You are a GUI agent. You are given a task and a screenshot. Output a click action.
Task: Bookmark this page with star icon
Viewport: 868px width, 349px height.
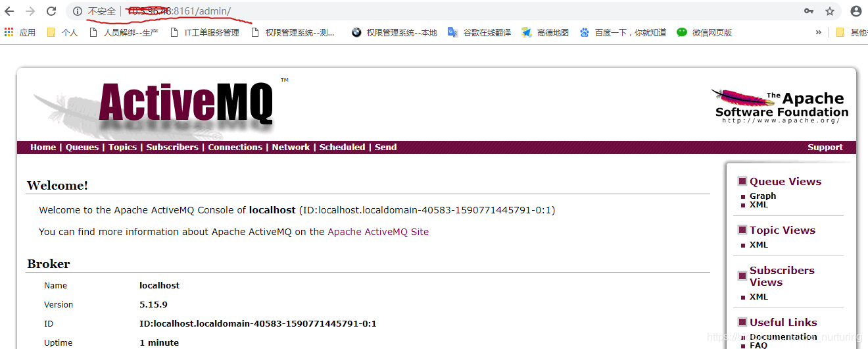[x=830, y=11]
